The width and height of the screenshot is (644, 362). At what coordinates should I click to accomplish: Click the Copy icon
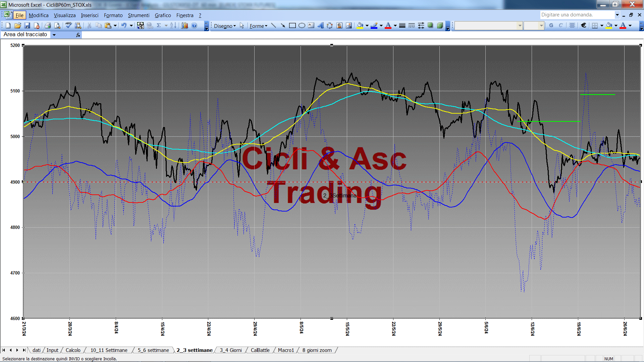99,25
